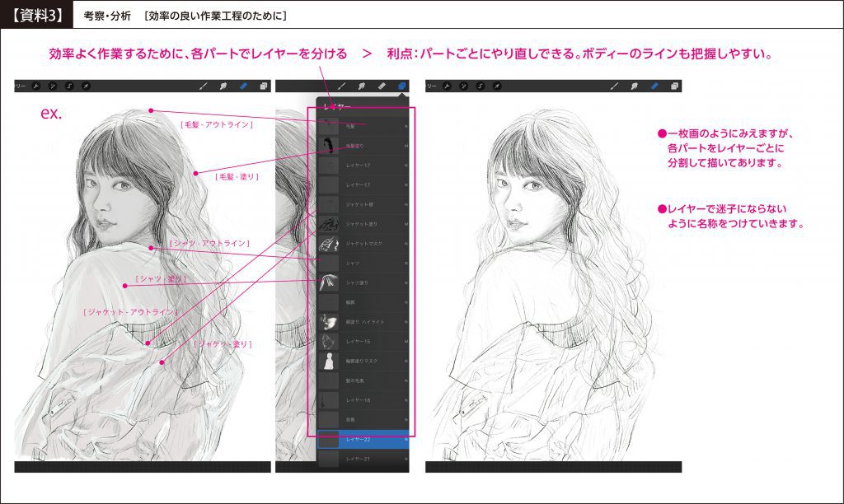Choose the Smudge tool in right canvas toolbar
Screen dimensions: 844x504
click(x=635, y=86)
